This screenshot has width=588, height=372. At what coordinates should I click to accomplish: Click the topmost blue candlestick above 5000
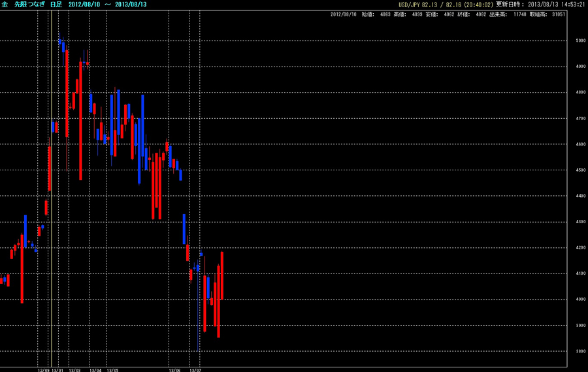pyautogui.click(x=59, y=39)
